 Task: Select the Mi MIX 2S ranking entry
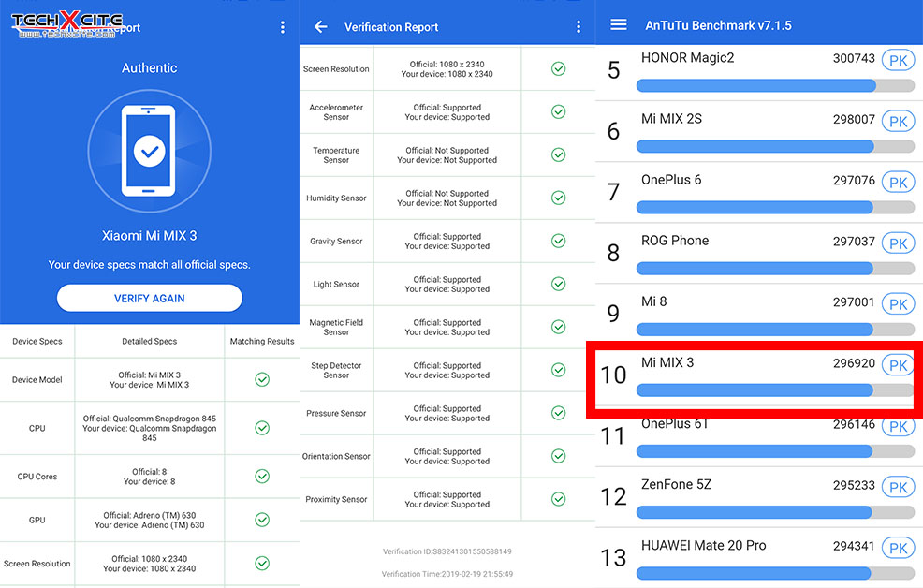click(759, 131)
